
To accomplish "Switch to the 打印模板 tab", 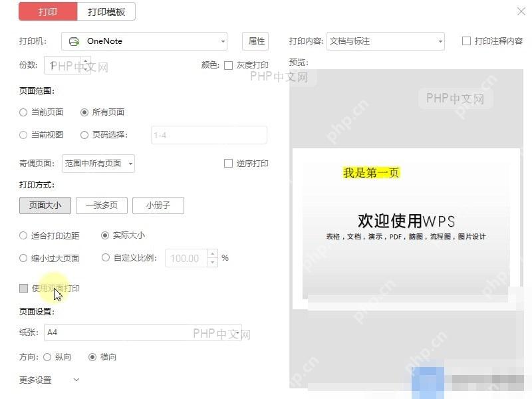I will (106, 12).
